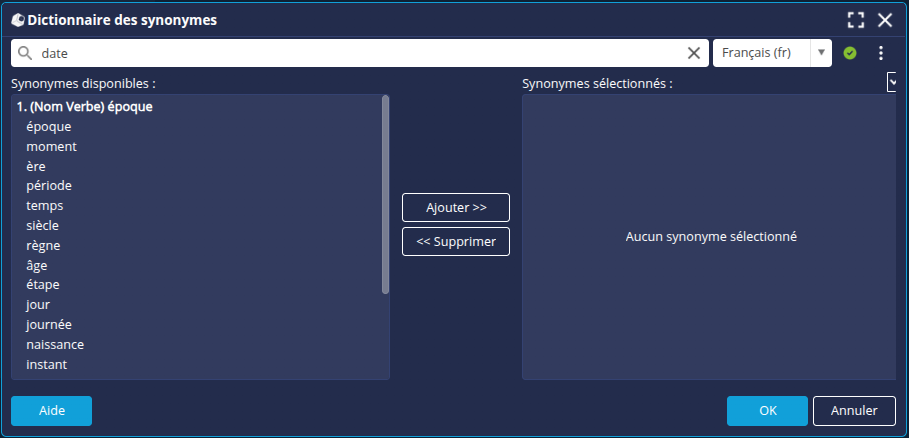Choose the synonym 'période'
Screen dimensions: 909x438
[x=49, y=186]
